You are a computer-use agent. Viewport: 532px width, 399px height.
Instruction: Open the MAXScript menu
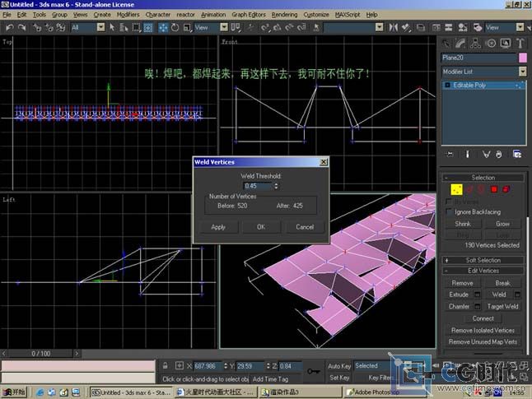[348, 15]
